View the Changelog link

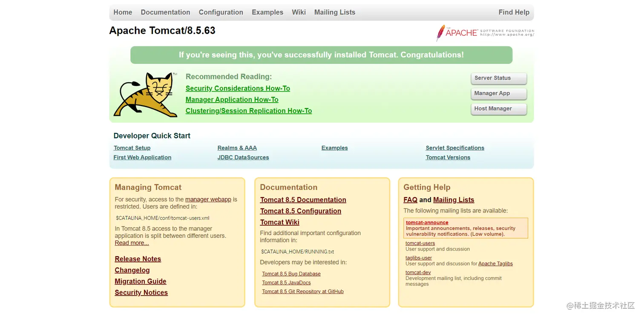pos(132,270)
